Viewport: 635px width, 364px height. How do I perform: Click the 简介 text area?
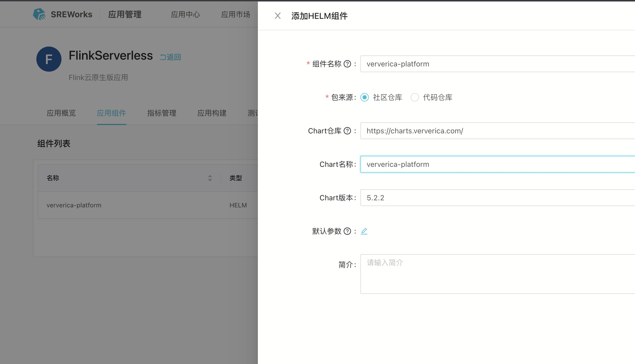tap(497, 274)
